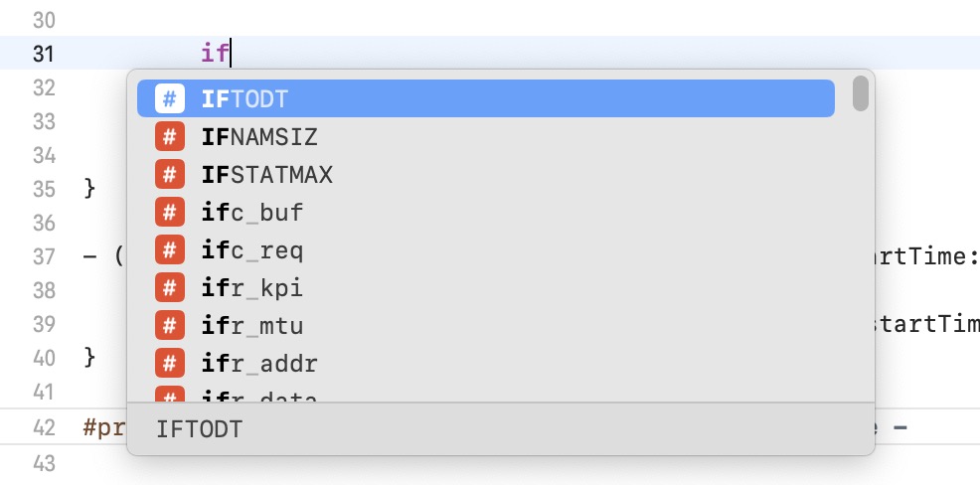Click the macro icon beside ifr_mtu
This screenshot has height=485, width=980.
[x=169, y=326]
